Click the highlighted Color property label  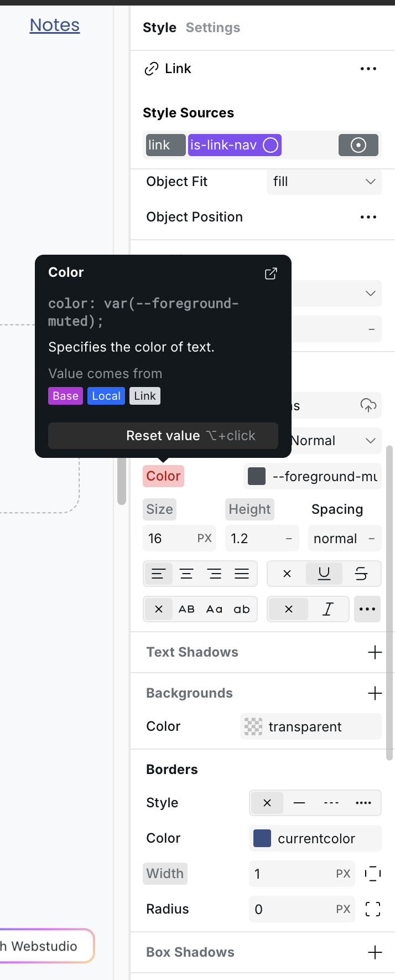click(163, 476)
